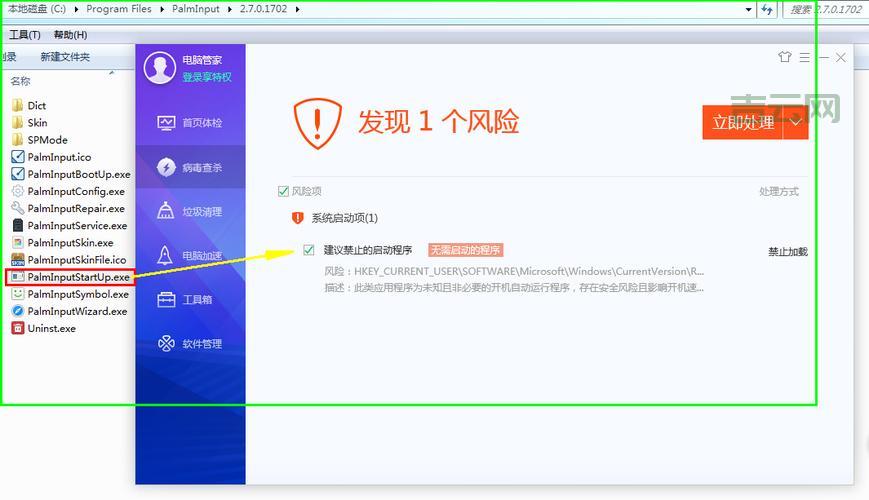Click PalmInput breadcrumb in address bar
The image size is (869, 500).
[x=196, y=9]
